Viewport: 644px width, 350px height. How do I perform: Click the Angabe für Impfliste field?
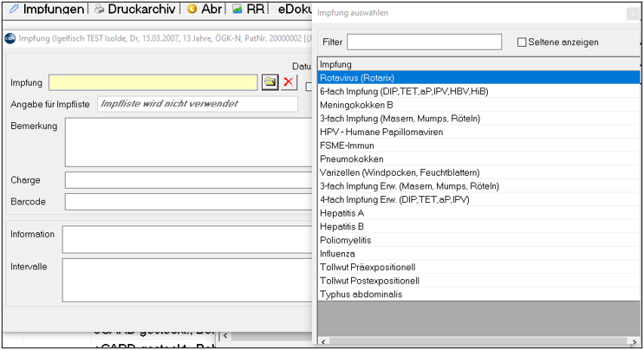point(198,104)
